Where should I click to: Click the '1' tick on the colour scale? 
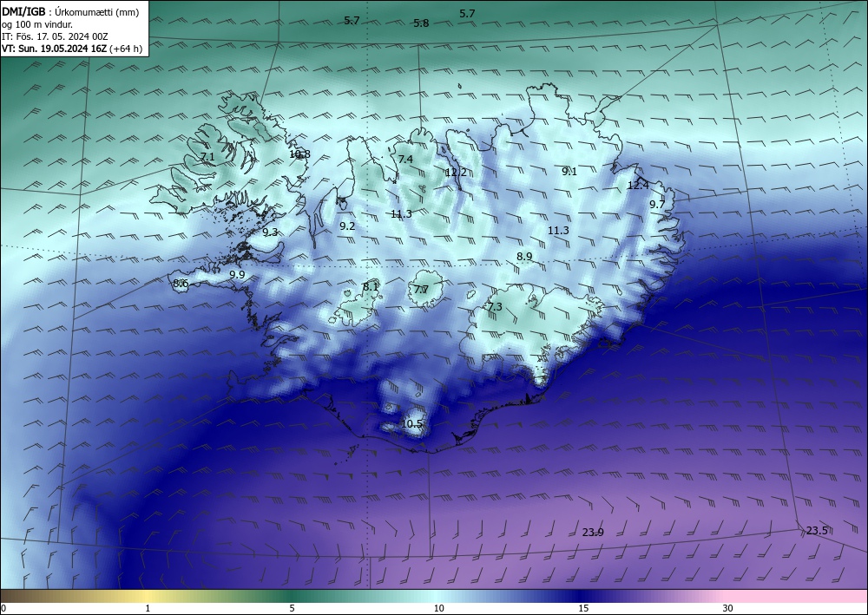click(x=148, y=608)
